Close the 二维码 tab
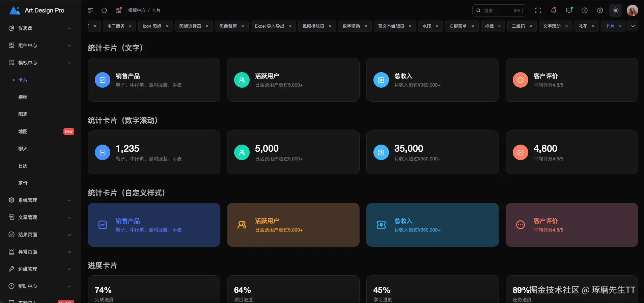 point(531,26)
